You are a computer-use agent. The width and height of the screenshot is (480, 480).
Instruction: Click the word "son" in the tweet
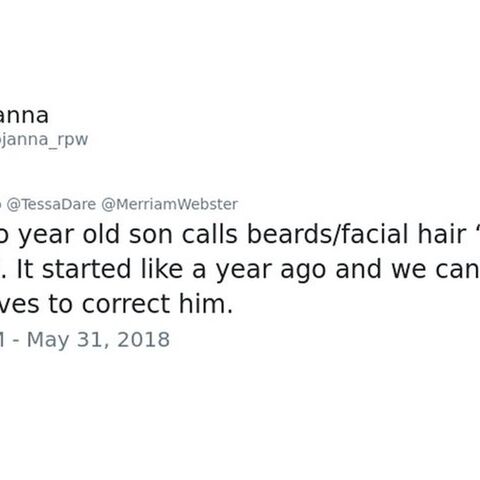point(151,235)
